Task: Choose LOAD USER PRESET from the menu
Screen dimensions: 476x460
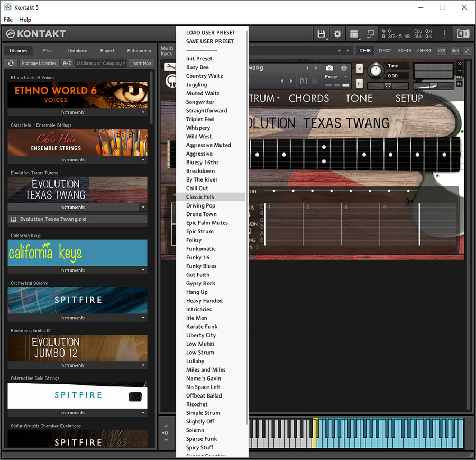Action: (x=210, y=32)
